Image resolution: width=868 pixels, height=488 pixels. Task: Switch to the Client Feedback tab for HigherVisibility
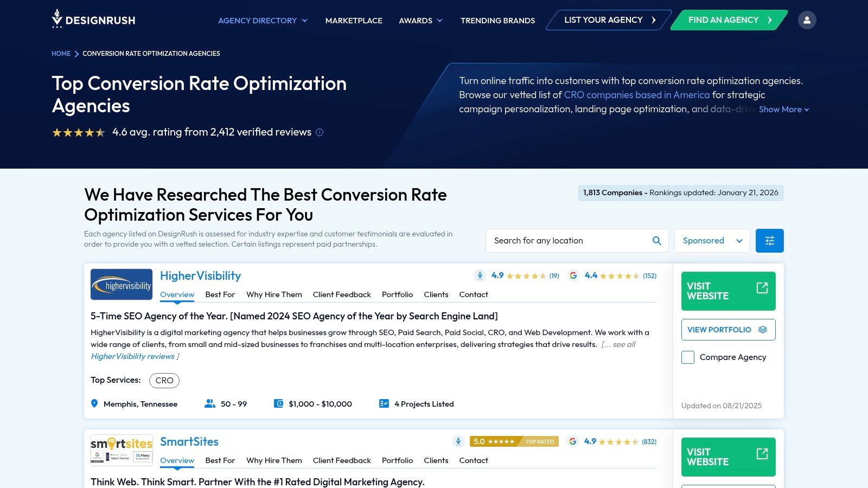[342, 294]
